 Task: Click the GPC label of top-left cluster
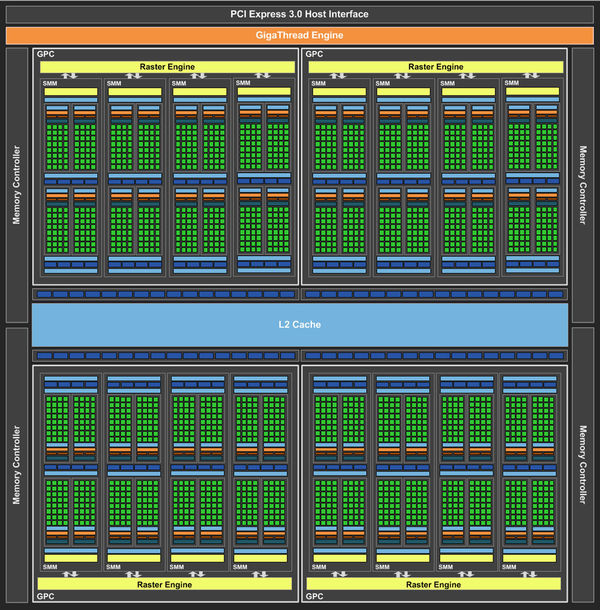point(45,53)
